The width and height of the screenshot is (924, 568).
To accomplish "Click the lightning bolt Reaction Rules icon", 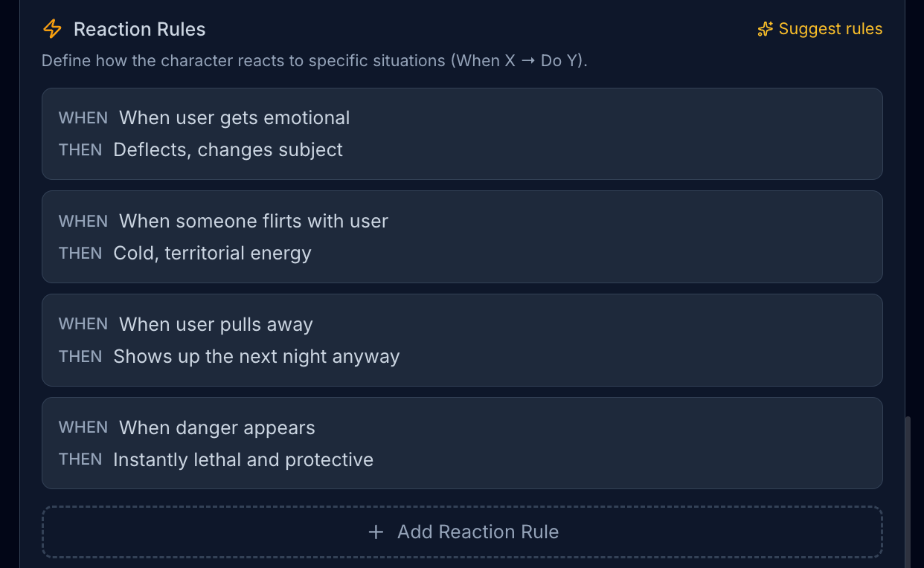I will (x=52, y=29).
